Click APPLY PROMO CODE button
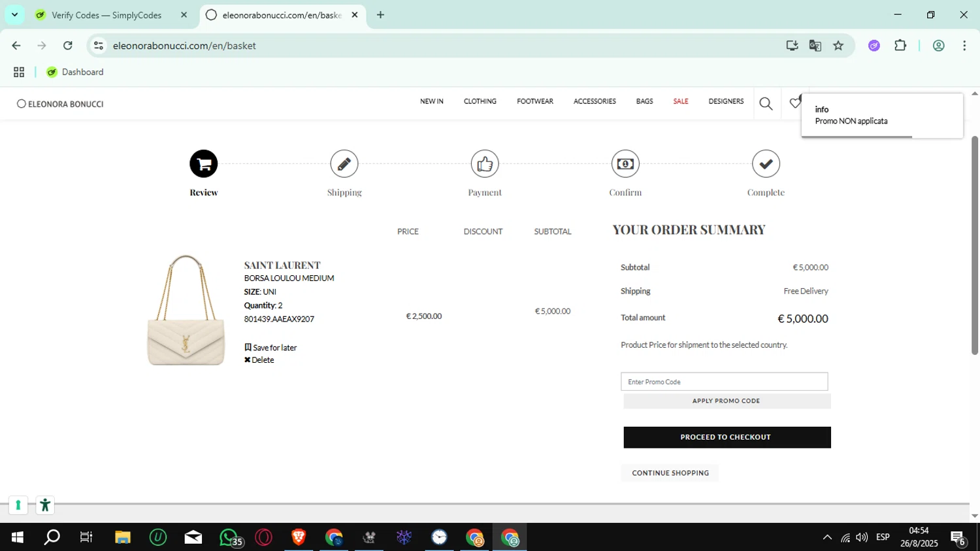The height and width of the screenshot is (551, 980). click(x=727, y=401)
